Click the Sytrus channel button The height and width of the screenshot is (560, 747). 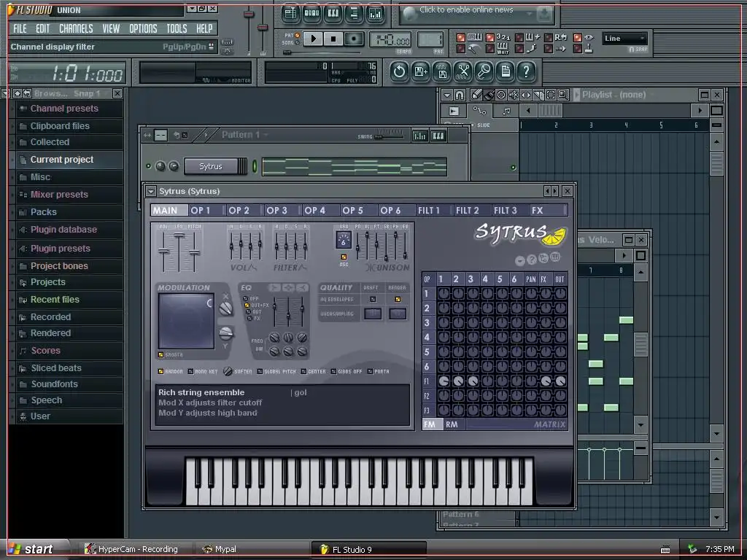pos(211,166)
